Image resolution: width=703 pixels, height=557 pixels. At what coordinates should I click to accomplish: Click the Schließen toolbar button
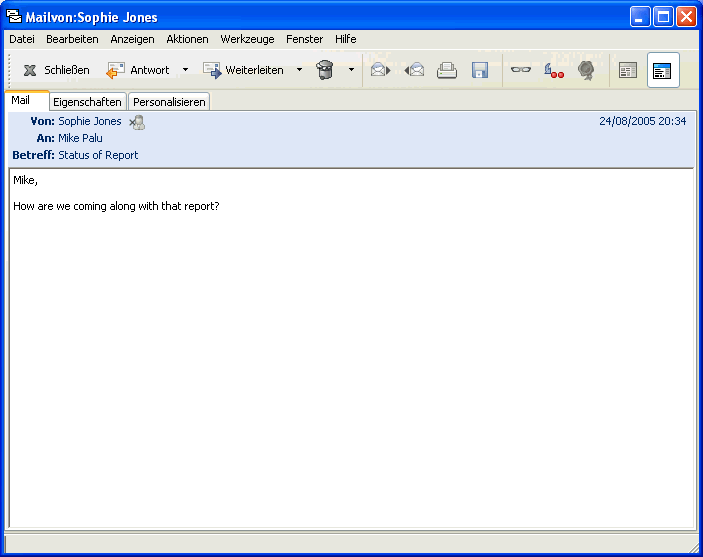[x=56, y=70]
